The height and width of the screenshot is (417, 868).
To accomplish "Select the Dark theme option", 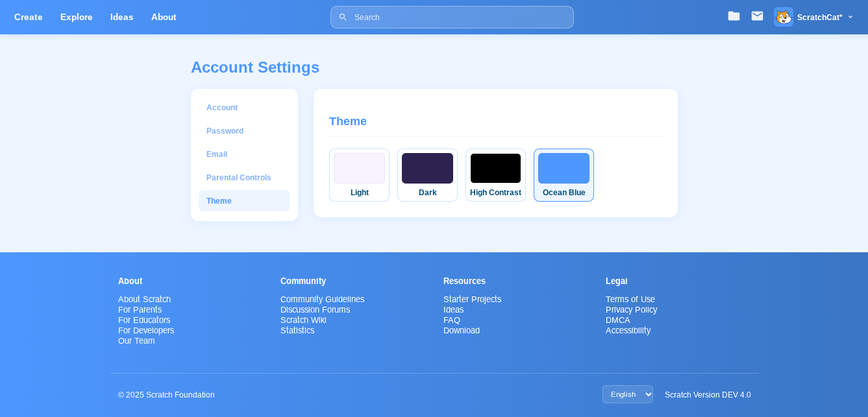I will (427, 175).
